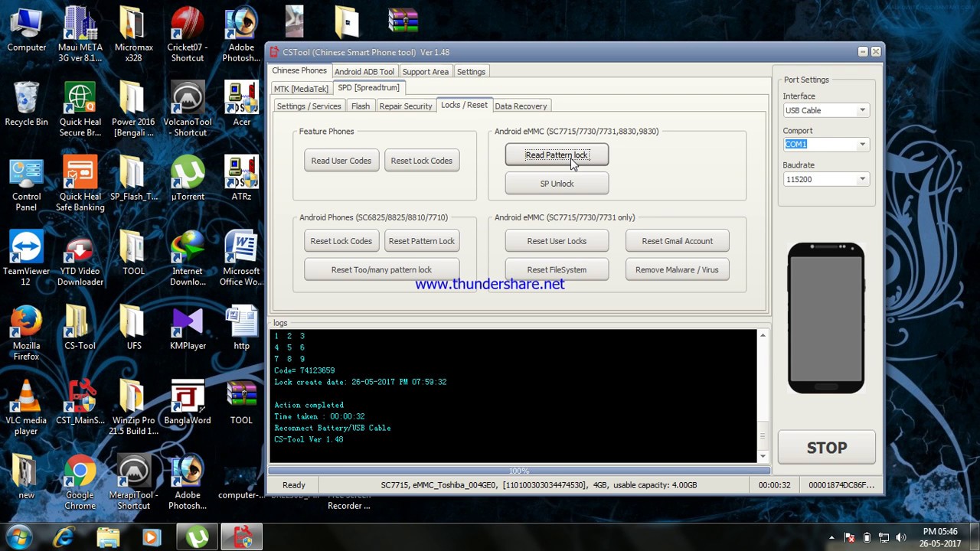Open YTD Video Downloader
This screenshot has width=980, height=551.
point(80,259)
